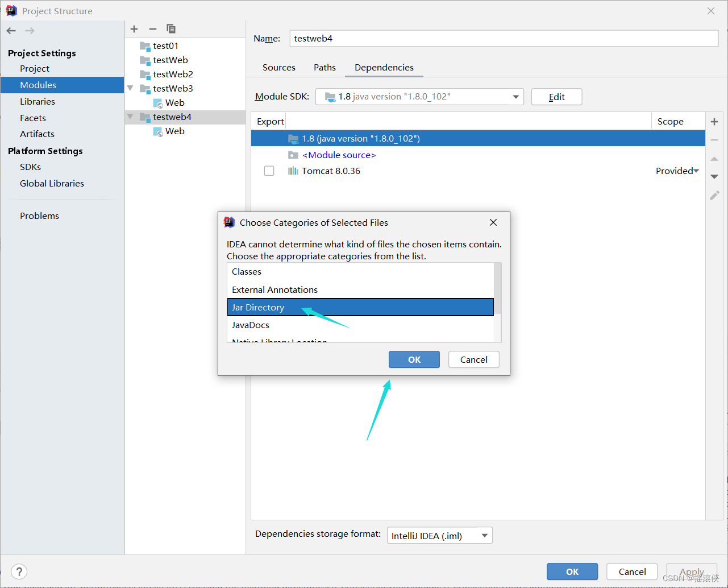Click the Module source folder icon
Viewport: 728px width, 588px height.
pos(293,155)
